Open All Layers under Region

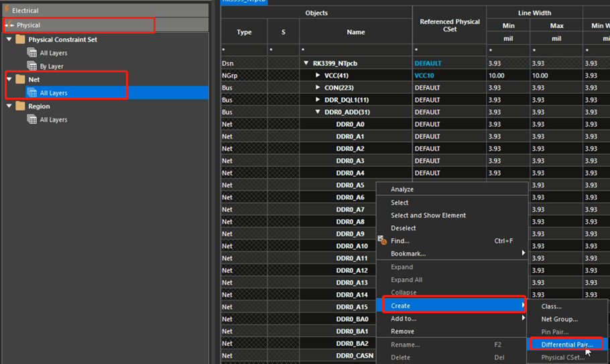pyautogui.click(x=54, y=120)
